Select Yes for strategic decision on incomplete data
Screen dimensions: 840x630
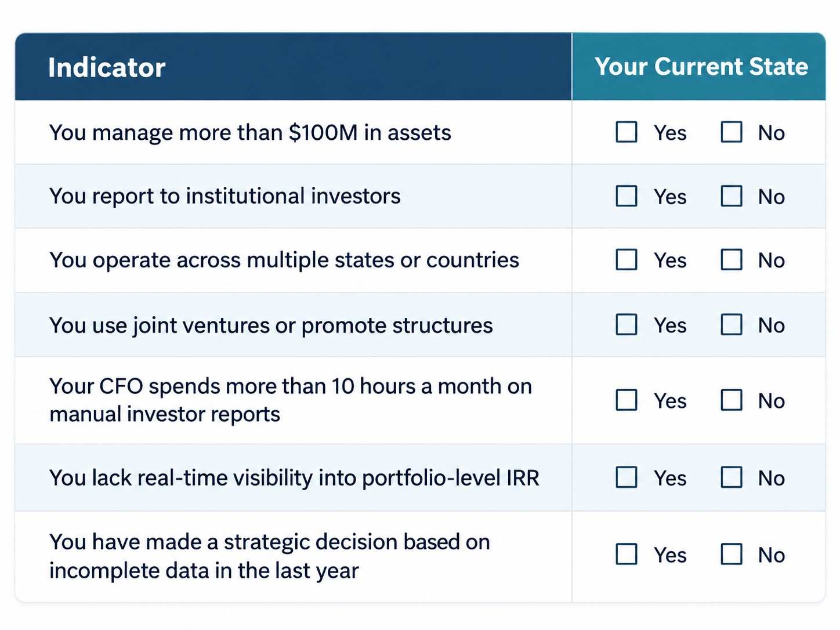click(x=626, y=554)
